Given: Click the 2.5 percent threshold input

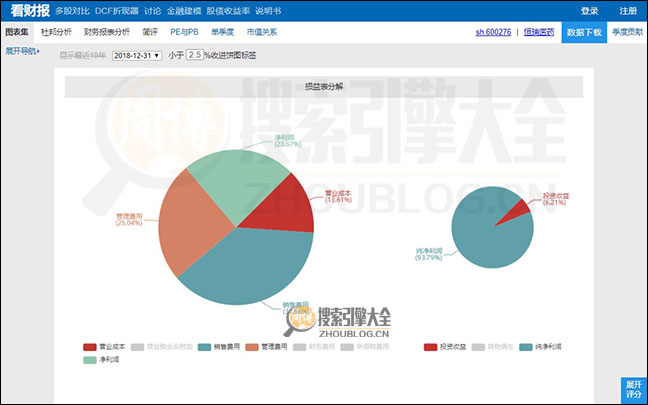Looking at the screenshot, I should tap(194, 55).
